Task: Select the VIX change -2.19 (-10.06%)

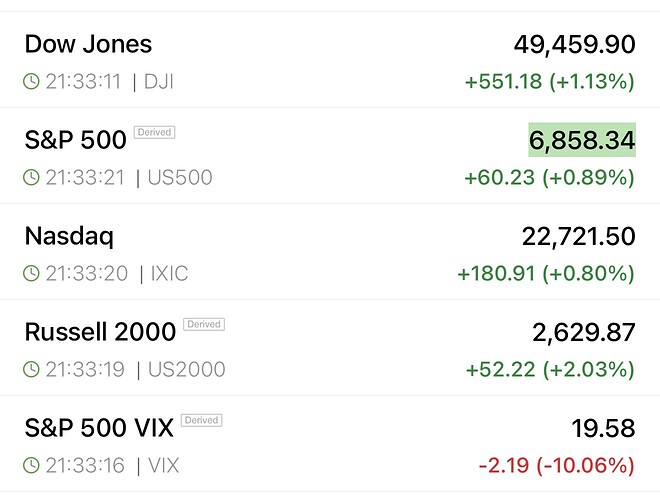Action: (556, 465)
